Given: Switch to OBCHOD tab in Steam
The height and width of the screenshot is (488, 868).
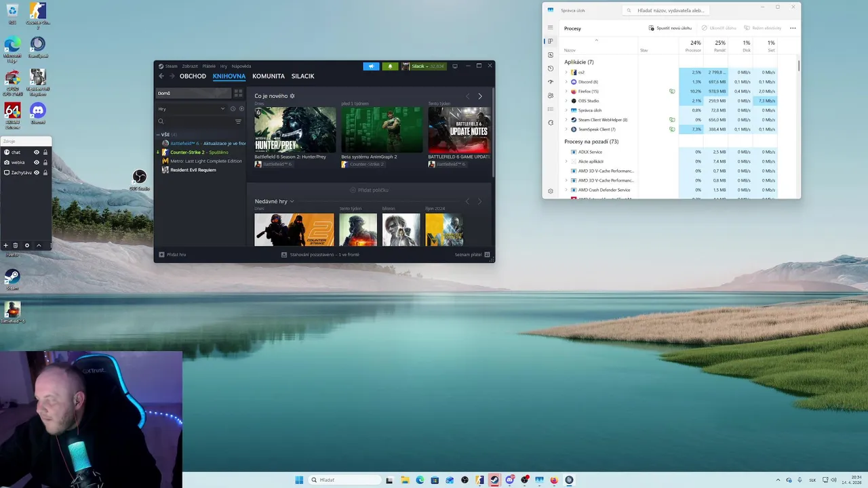Looking at the screenshot, I should point(193,77).
